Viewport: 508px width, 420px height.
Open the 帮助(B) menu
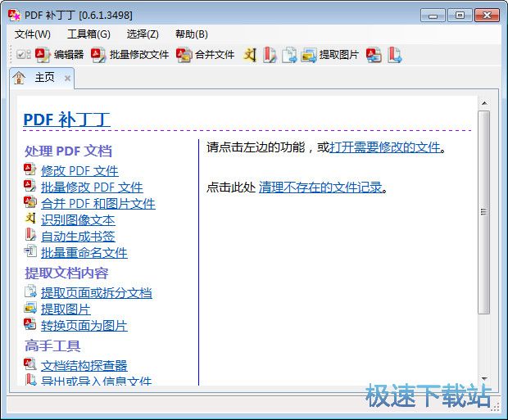tap(192, 34)
